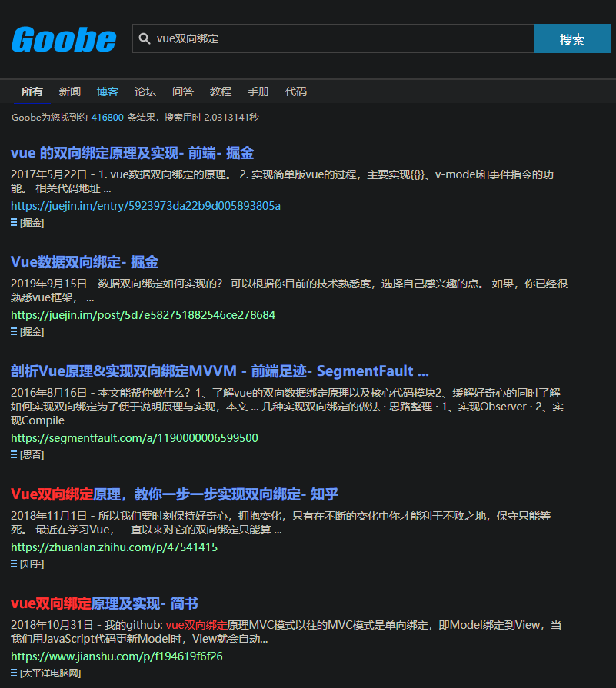Click the source icon beside the [太平洋电脑网] tag
Screen dimensions: 616x688
14,673
